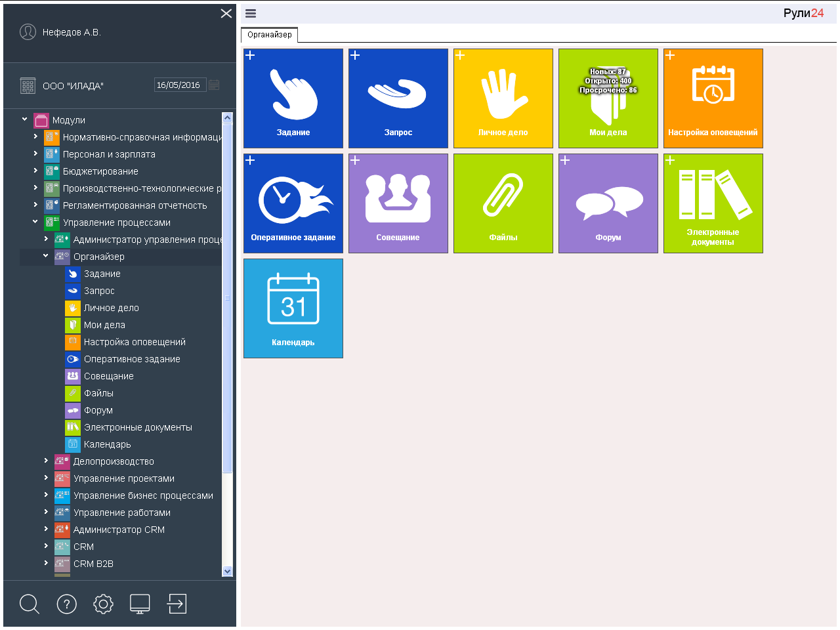The width and height of the screenshot is (840, 630).
Task: Open help question mark icon
Action: [67, 604]
